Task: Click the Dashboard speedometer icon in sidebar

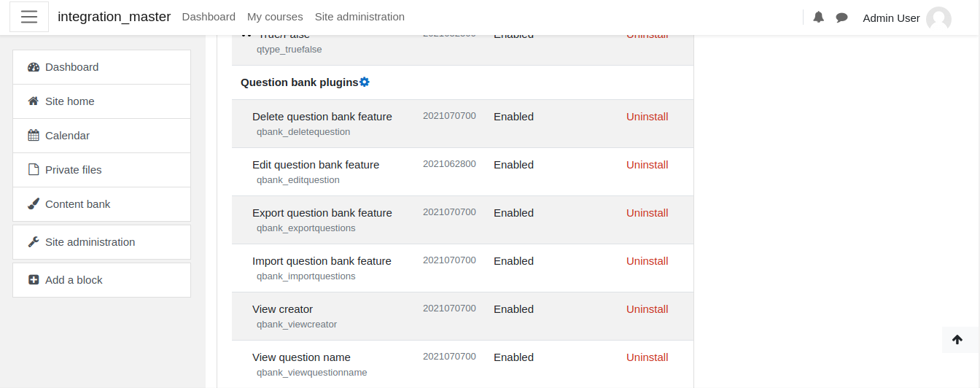Action: point(34,67)
